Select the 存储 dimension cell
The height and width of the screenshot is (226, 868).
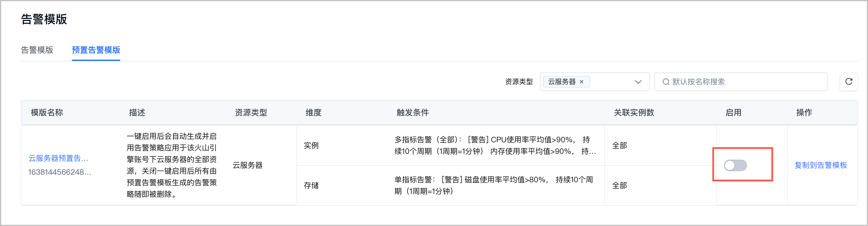pos(311,185)
